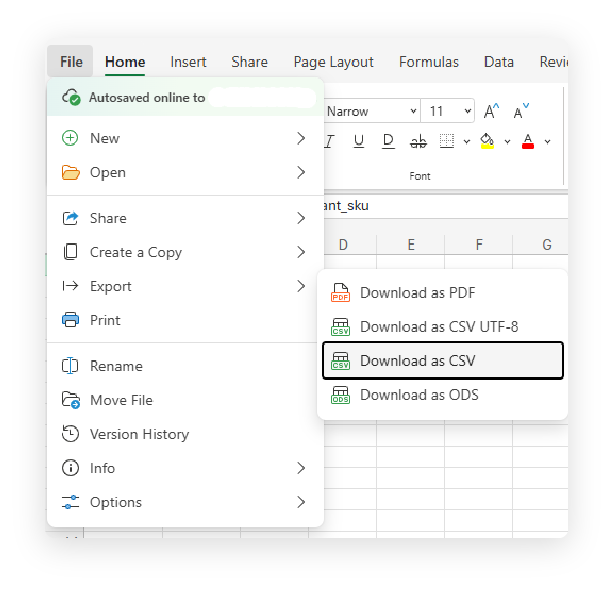
Task: Switch to the Data tab
Action: click(498, 62)
